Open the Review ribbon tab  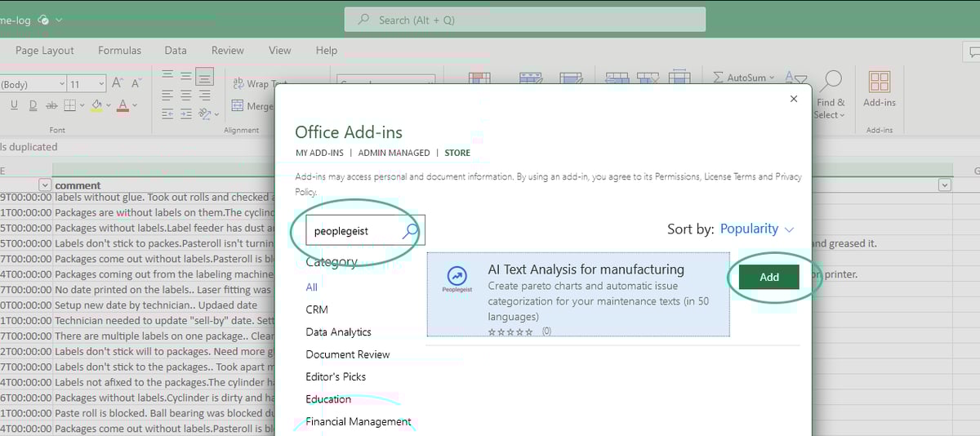(x=228, y=51)
